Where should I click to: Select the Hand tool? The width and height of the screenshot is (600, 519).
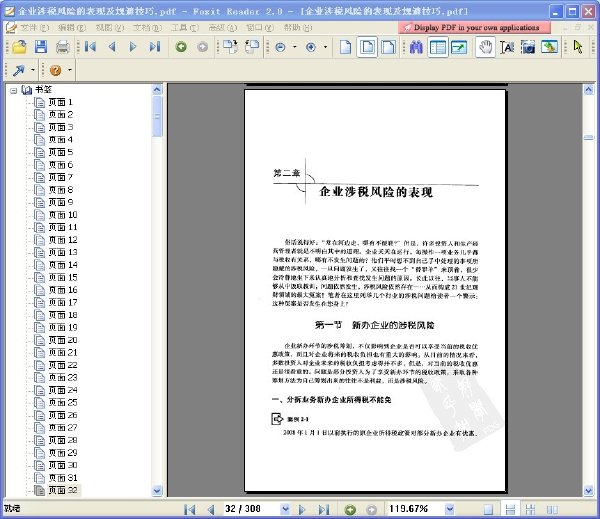[486, 47]
